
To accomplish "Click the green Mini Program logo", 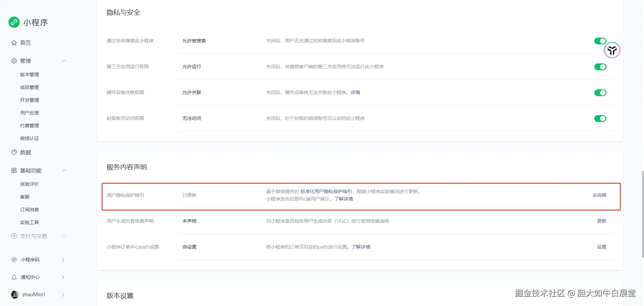I will tap(14, 22).
